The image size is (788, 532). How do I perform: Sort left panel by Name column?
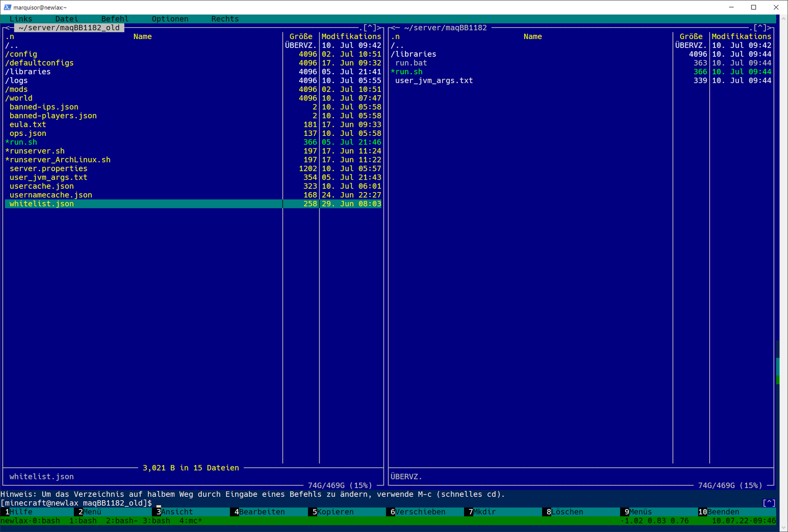[x=142, y=37]
